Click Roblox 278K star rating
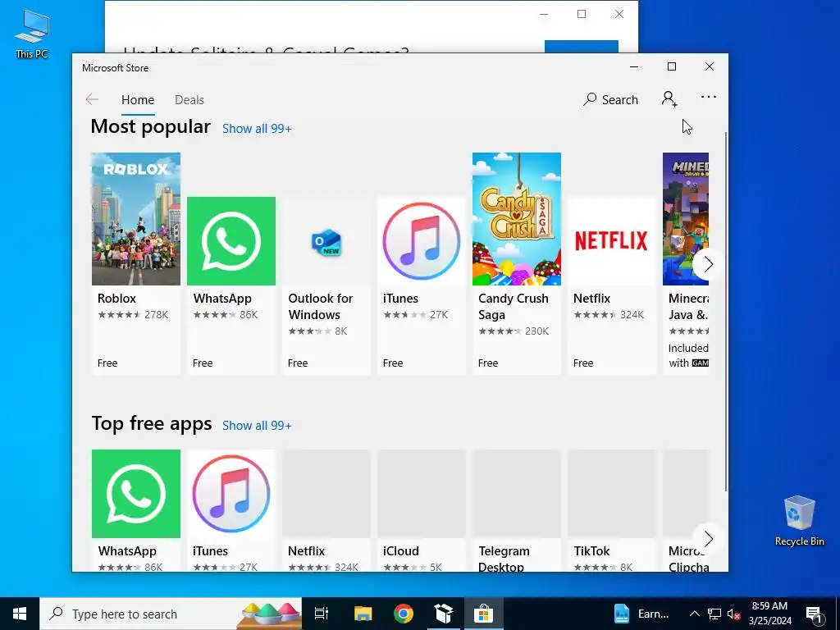The image size is (840, 630). (x=133, y=314)
